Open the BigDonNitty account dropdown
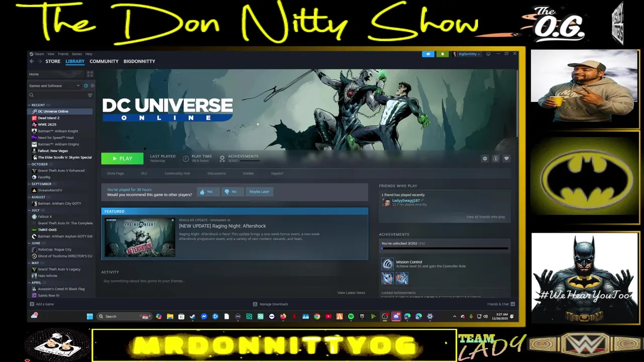 click(467, 54)
